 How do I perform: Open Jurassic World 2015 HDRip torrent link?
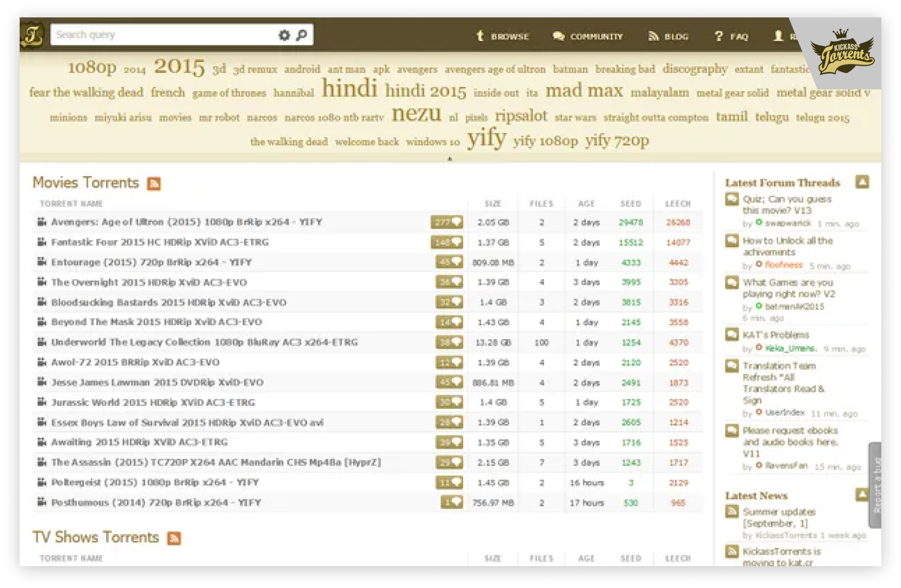point(153,403)
